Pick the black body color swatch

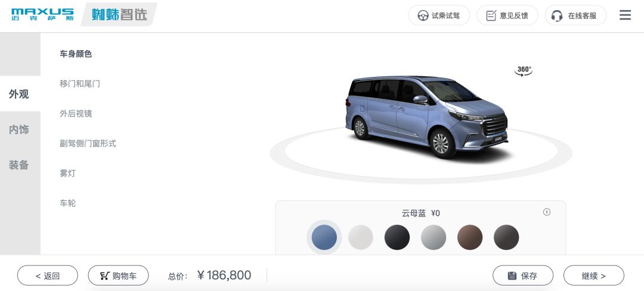pyautogui.click(x=397, y=237)
